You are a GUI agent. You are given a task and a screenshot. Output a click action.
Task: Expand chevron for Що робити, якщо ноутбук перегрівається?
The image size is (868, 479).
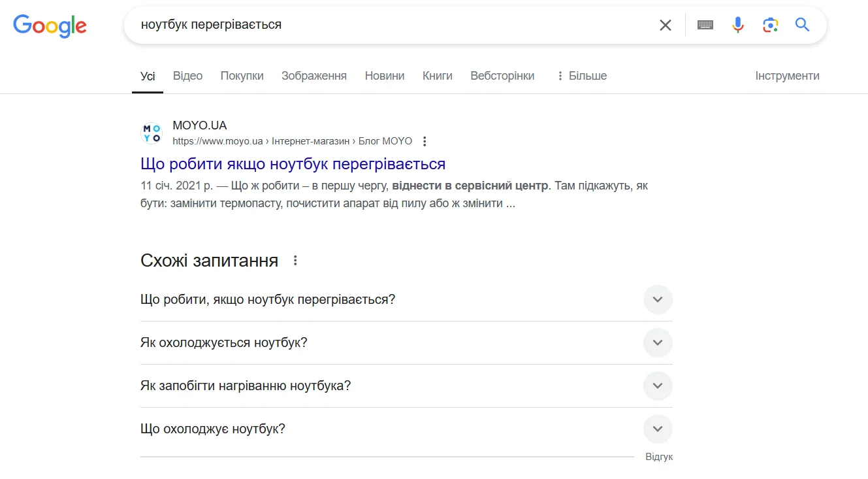[658, 299]
